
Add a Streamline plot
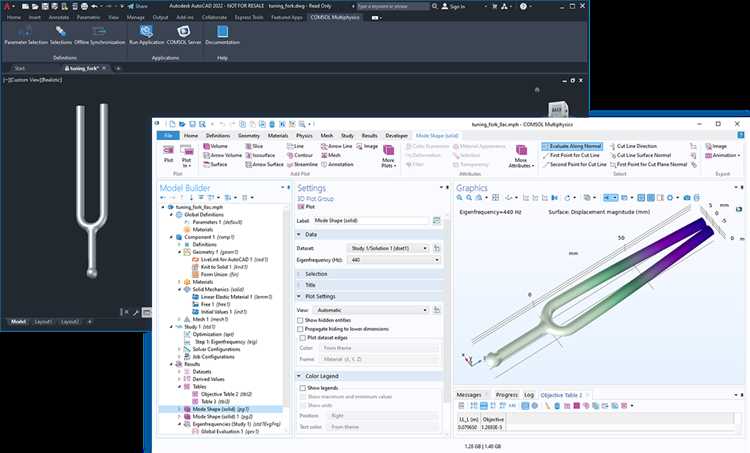click(302, 164)
